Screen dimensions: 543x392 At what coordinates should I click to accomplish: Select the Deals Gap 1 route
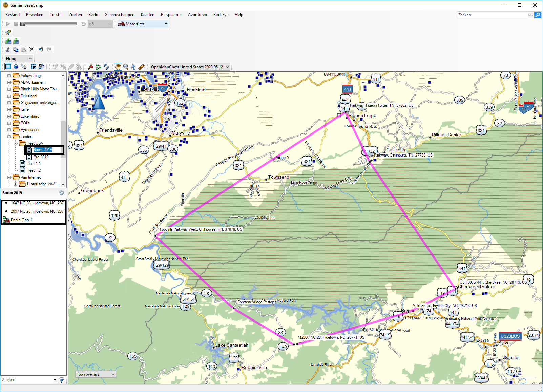point(21,220)
